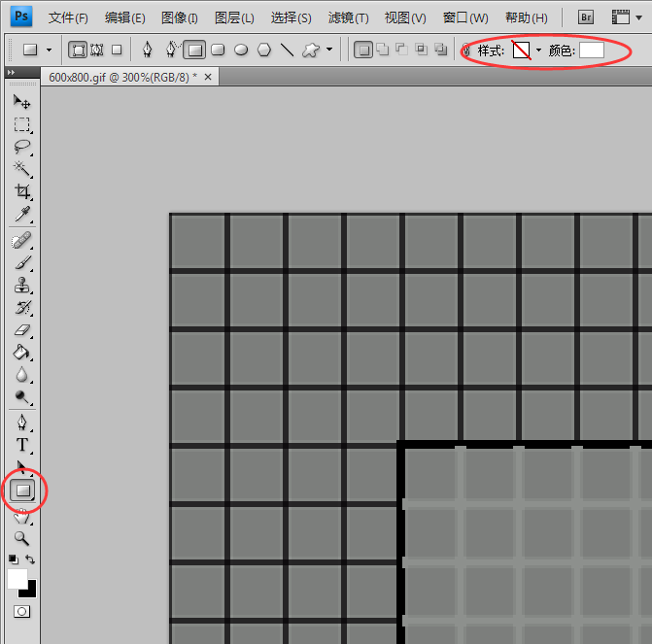652x644 pixels.
Task: Select the Lasso tool
Action: point(21,147)
